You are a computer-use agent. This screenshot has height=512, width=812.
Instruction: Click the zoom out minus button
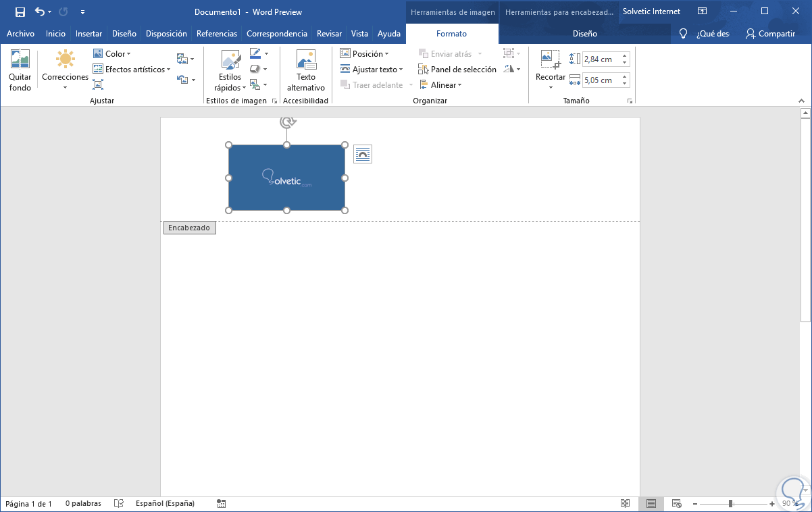(694, 504)
